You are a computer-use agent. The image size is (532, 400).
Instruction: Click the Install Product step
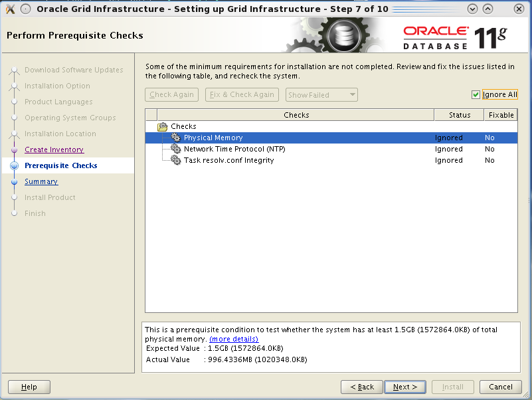[50, 197]
